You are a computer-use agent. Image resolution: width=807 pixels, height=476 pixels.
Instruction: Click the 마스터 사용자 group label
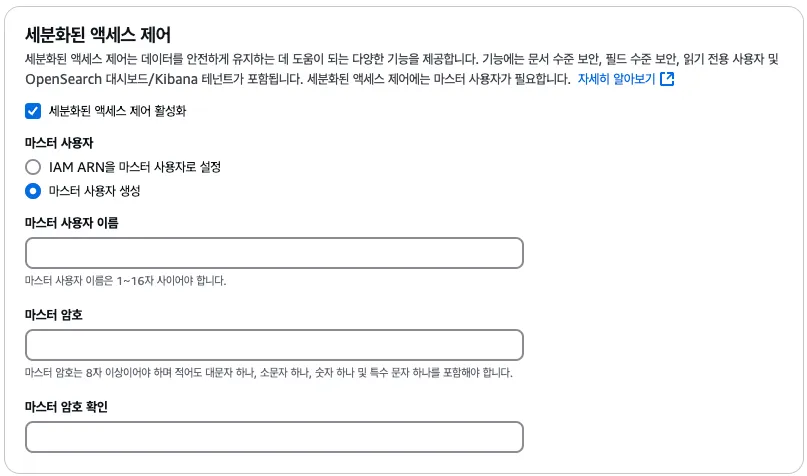pos(59,142)
